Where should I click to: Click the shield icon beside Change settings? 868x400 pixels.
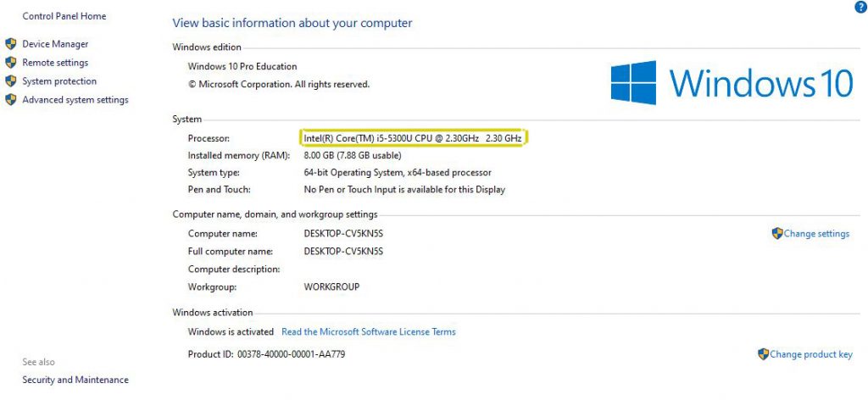(777, 233)
